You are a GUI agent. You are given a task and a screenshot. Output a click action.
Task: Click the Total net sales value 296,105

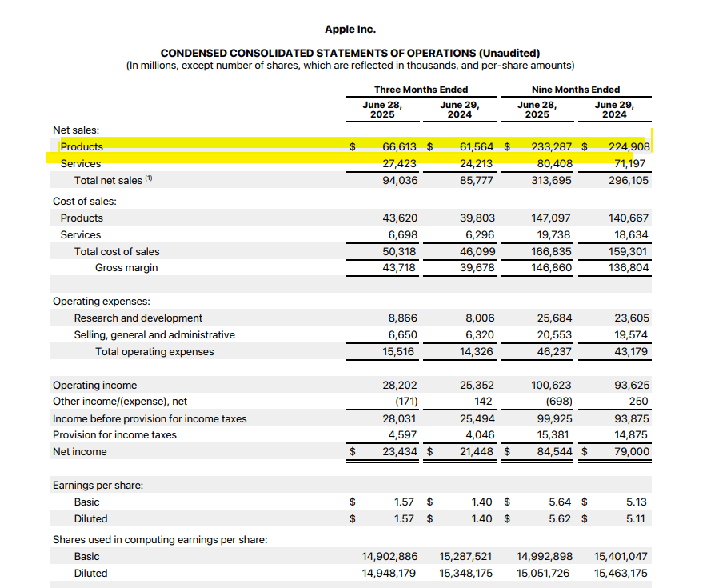[x=629, y=180]
